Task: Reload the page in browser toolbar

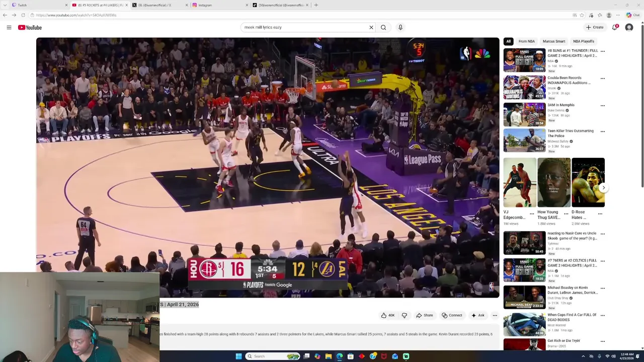Action: click(23, 15)
